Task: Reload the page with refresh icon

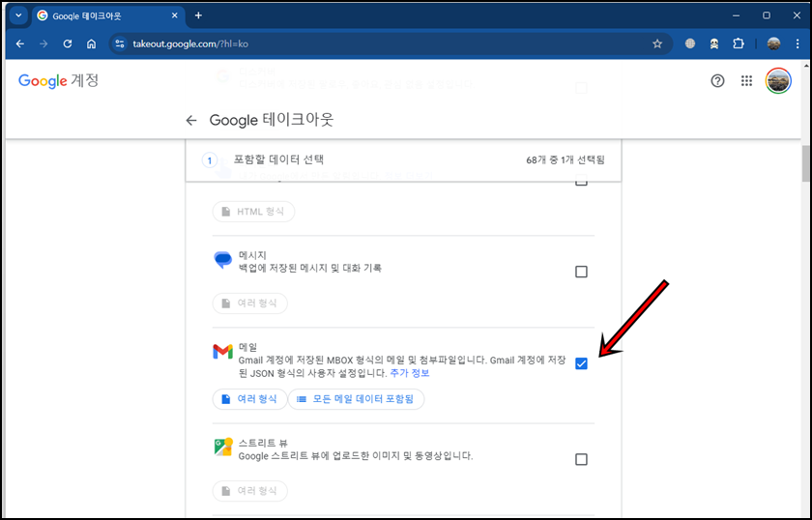Action: (68, 44)
